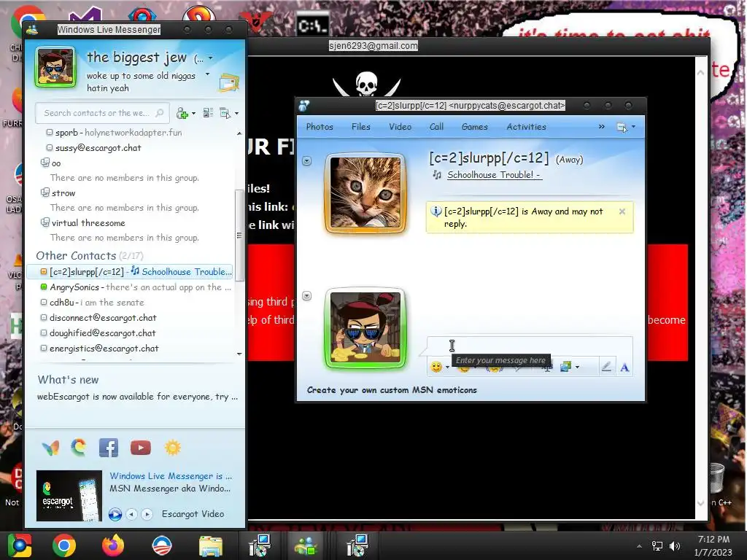Viewport: 747px width, 560px height.
Task: Open the mail inbox icon
Action: [x=229, y=83]
